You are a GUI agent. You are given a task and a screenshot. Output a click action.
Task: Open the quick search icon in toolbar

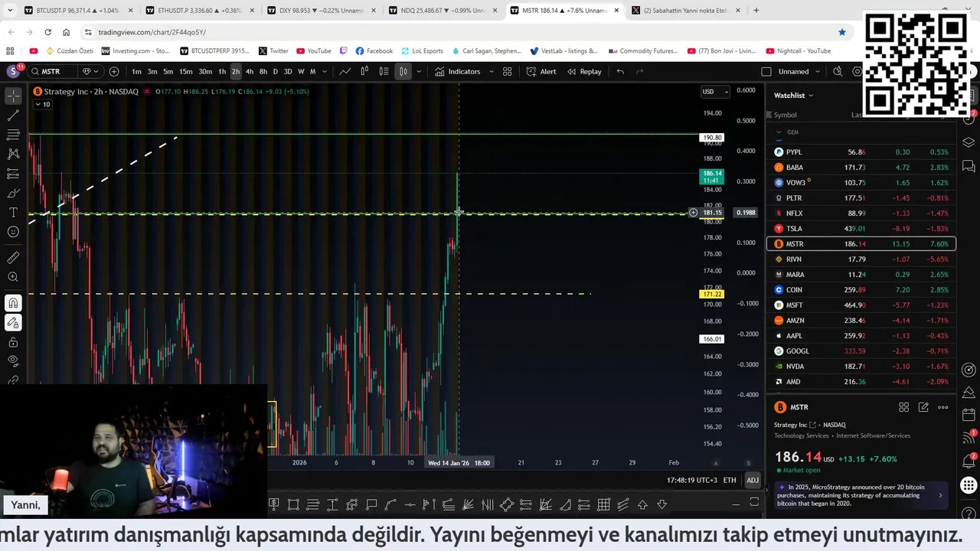tap(838, 71)
